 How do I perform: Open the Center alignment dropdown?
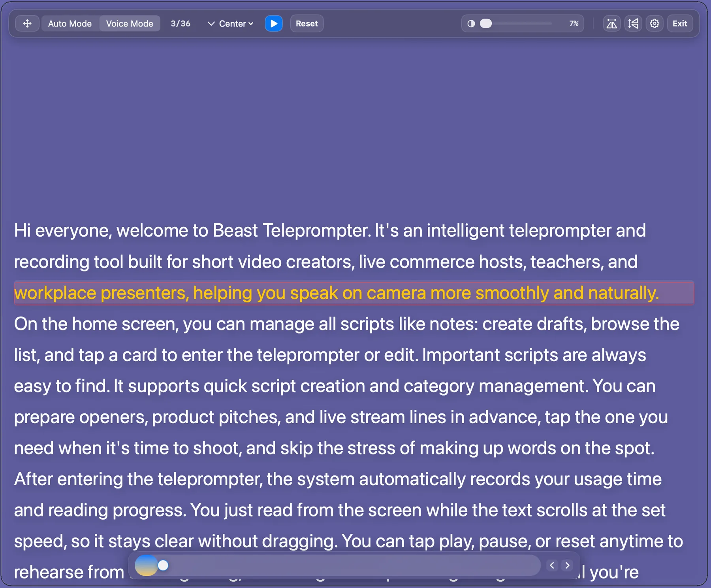coord(231,23)
